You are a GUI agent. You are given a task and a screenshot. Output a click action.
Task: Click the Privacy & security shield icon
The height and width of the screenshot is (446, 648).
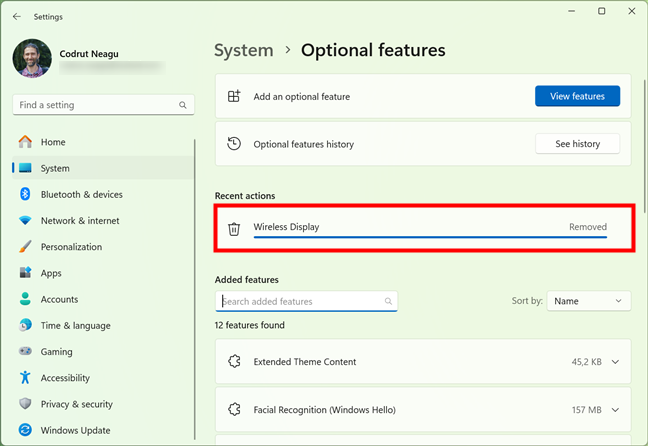[25, 403]
